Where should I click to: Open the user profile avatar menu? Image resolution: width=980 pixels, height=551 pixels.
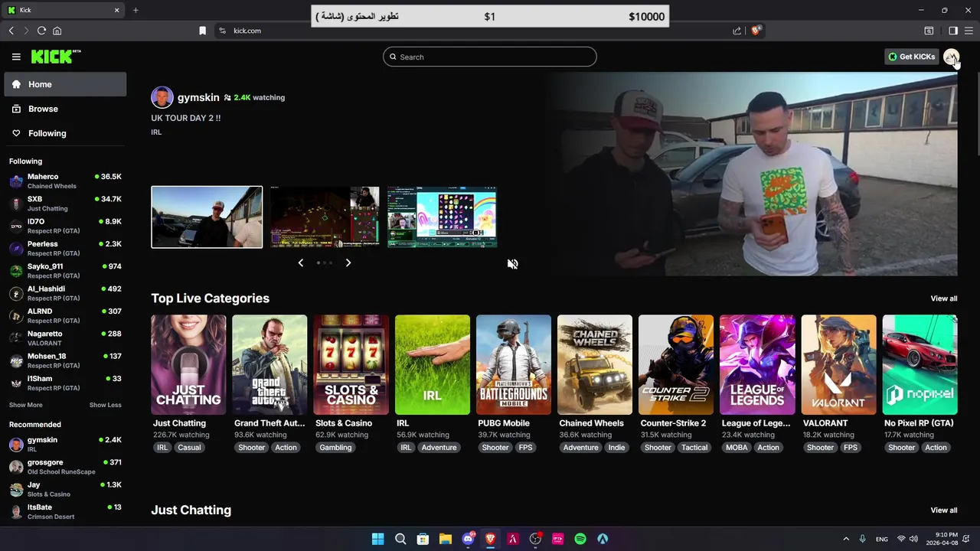[951, 57]
